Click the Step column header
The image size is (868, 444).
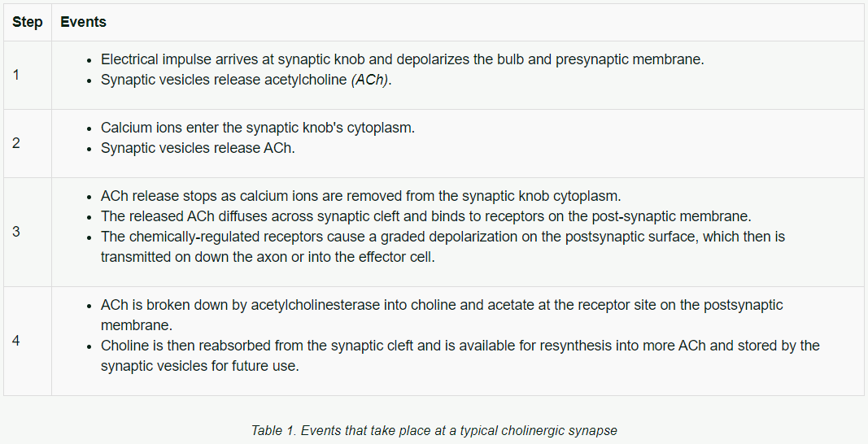27,22
